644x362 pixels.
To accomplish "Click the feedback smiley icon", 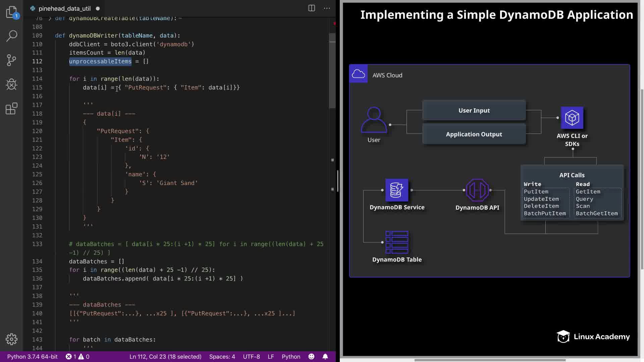I will click(311, 357).
